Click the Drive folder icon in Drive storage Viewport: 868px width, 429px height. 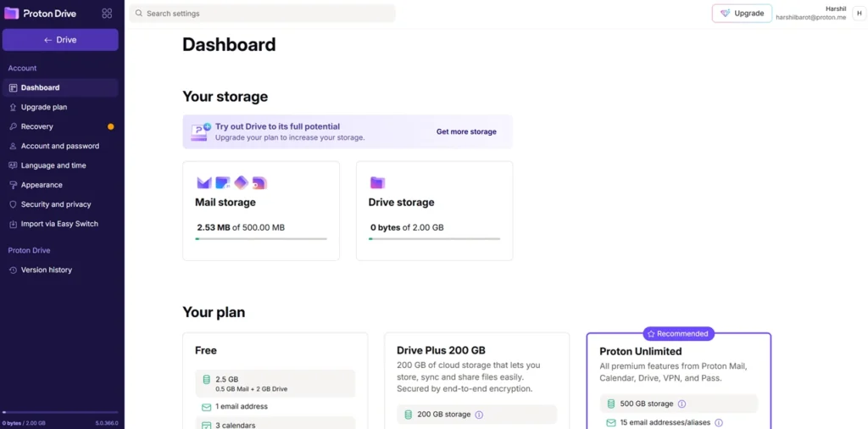coord(377,182)
